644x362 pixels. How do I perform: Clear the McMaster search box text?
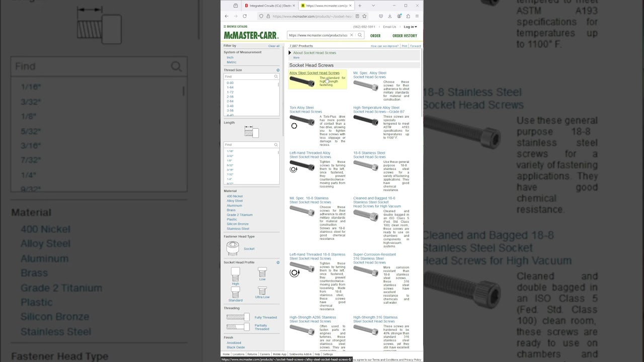(x=351, y=35)
